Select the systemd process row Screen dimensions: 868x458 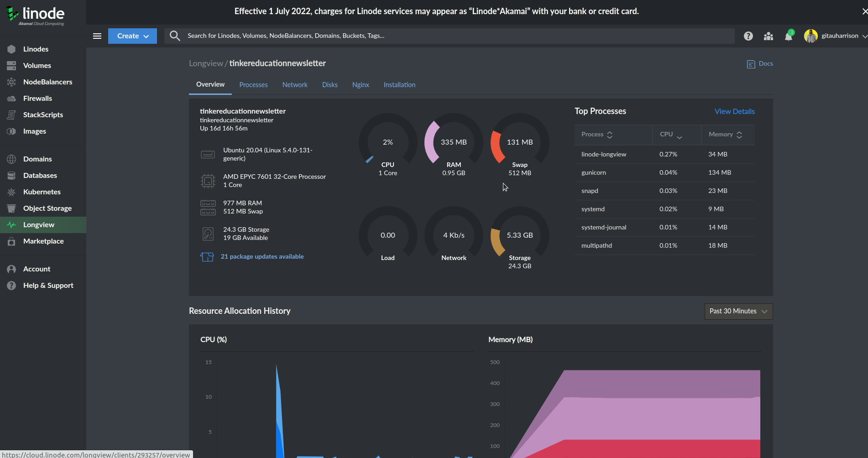(664, 209)
